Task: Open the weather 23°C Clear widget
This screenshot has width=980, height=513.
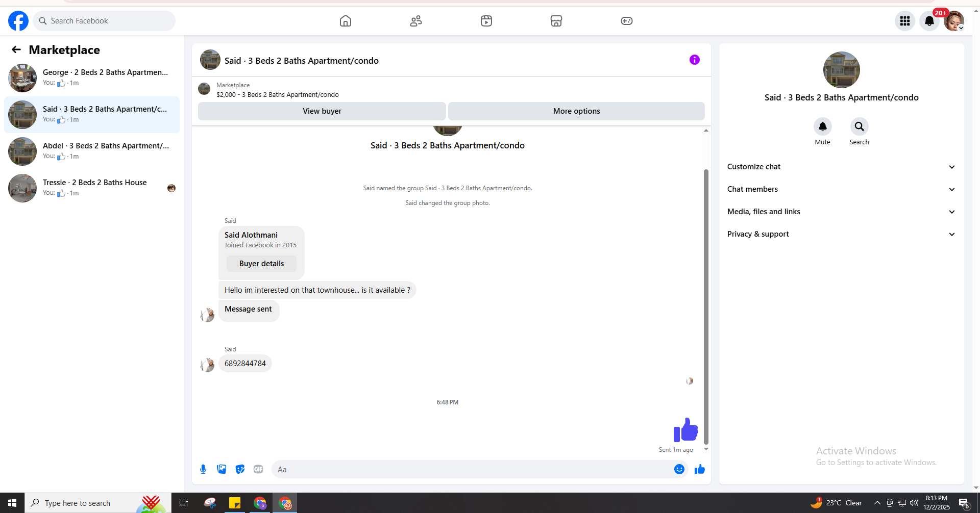Action: tap(836, 503)
